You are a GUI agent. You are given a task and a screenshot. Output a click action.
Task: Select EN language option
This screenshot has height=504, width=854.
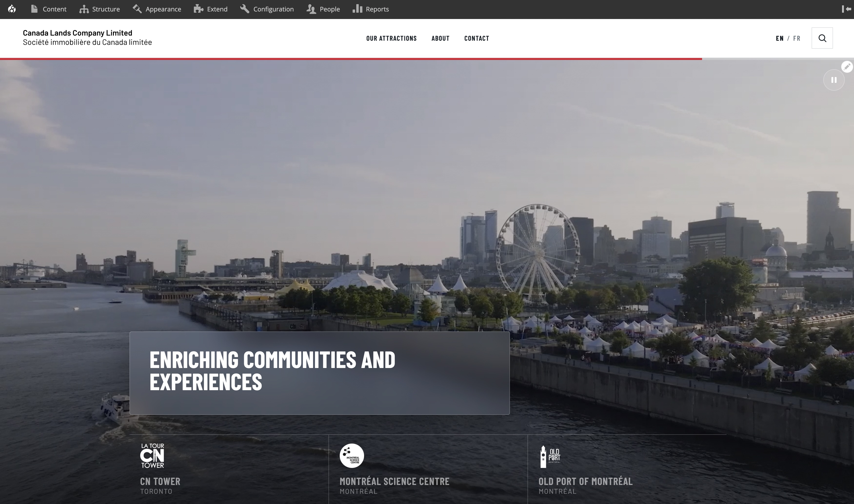tap(780, 38)
